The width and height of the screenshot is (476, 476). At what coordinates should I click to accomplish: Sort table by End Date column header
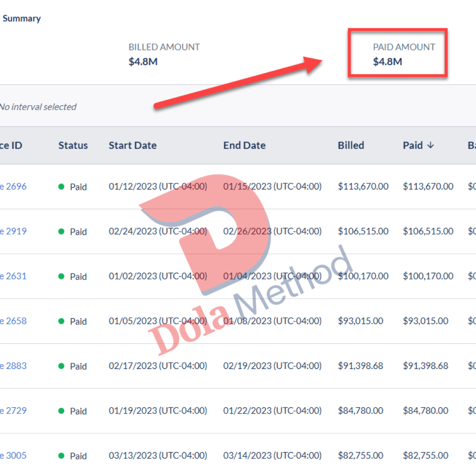click(x=245, y=145)
